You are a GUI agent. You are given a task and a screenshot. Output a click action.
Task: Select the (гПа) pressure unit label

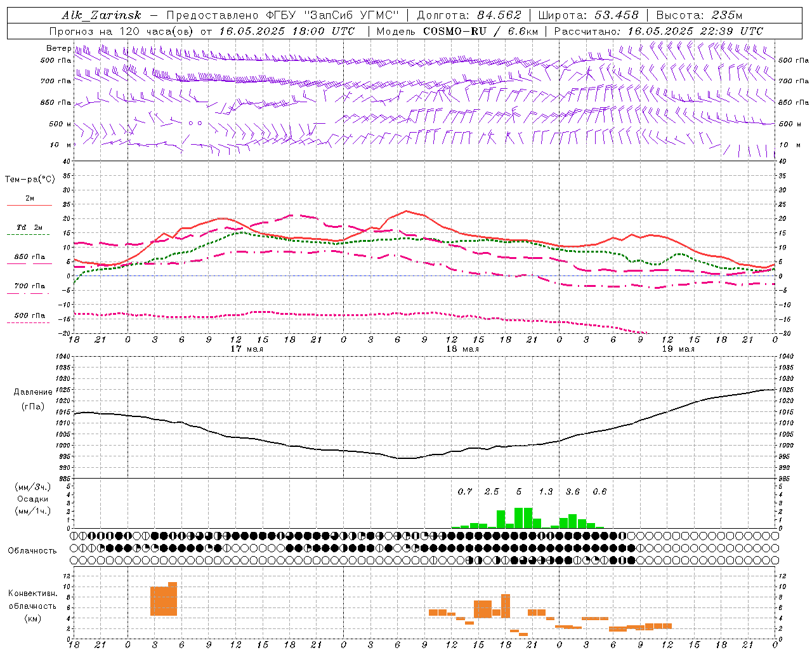click(33, 406)
